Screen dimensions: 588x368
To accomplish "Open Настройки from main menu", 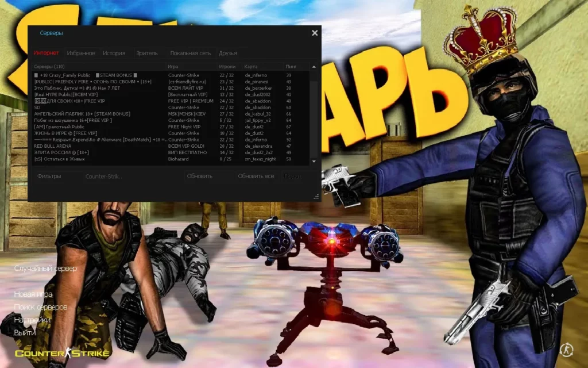I will coord(32,320).
